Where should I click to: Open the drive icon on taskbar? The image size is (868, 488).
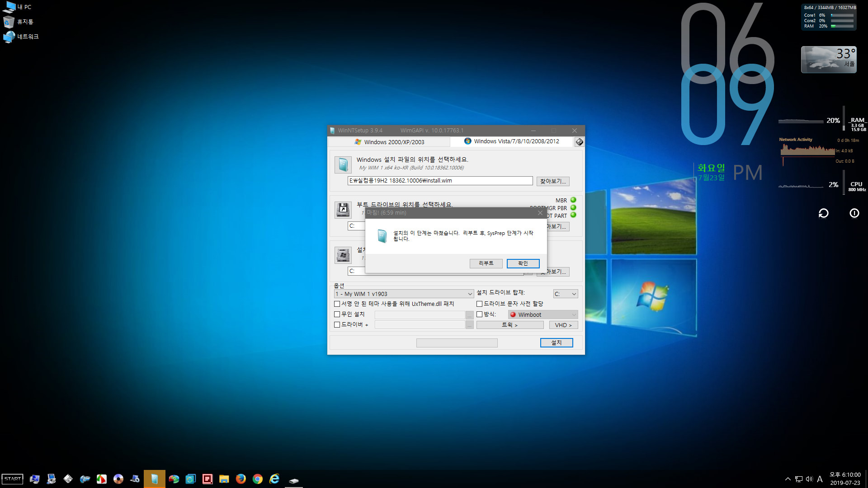294,480
